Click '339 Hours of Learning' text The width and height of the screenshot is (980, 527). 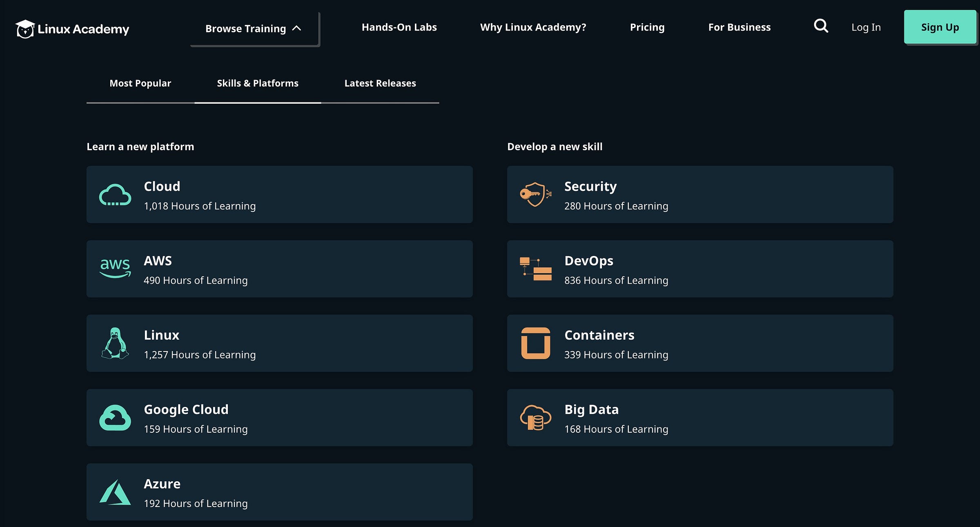pyautogui.click(x=616, y=355)
